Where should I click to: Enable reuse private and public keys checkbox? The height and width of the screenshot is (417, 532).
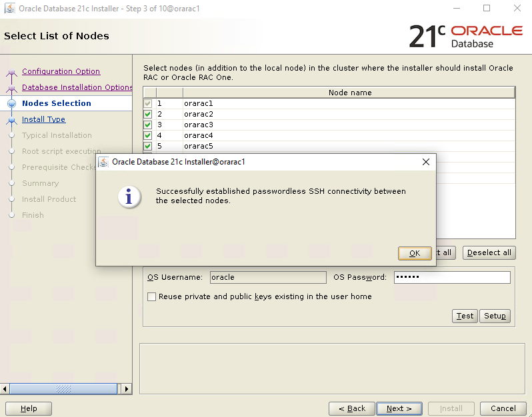(151, 296)
